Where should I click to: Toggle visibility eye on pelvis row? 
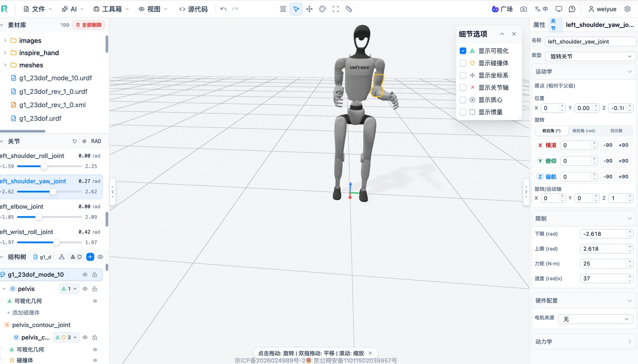(85, 289)
